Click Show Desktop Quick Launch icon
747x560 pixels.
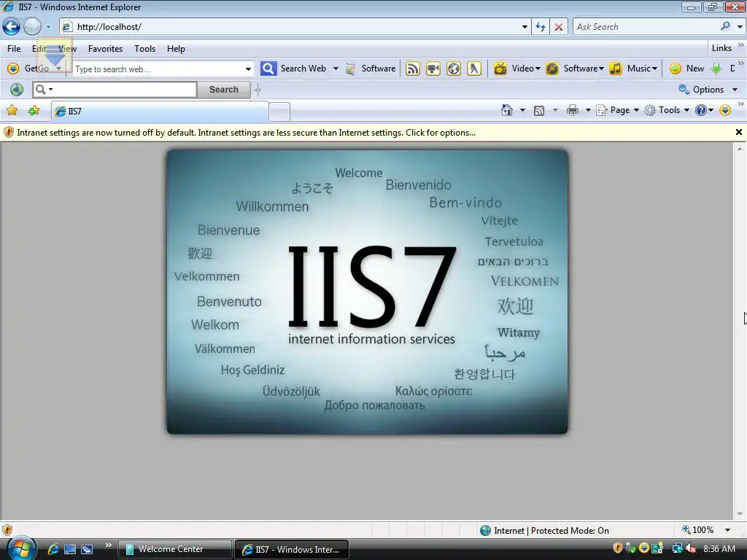[x=70, y=549]
